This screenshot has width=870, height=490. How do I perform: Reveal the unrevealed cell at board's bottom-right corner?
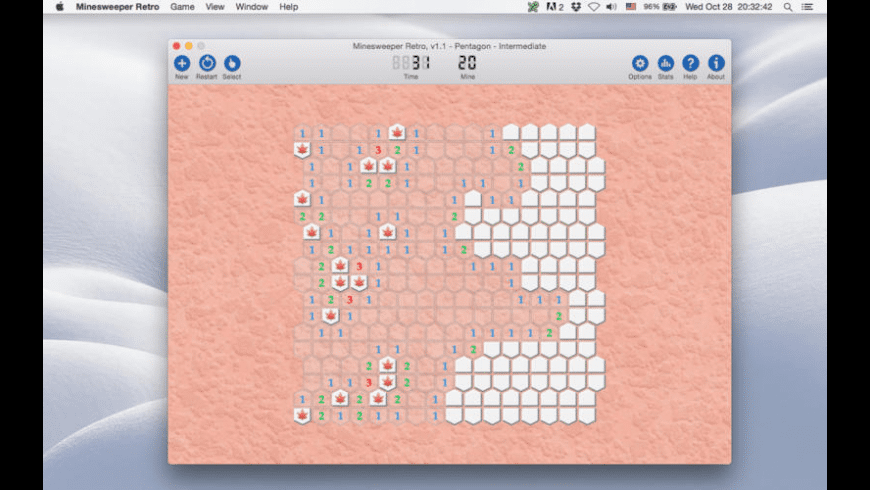pyautogui.click(x=586, y=415)
